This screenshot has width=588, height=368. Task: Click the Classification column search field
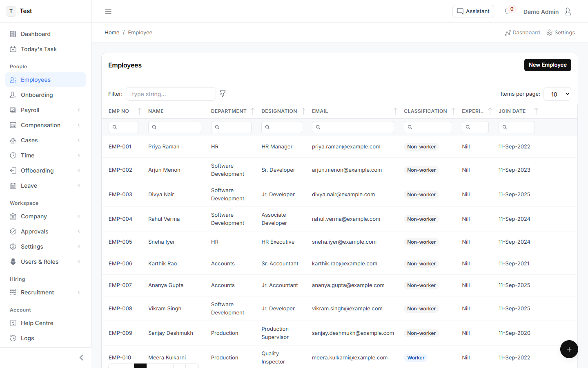point(428,127)
